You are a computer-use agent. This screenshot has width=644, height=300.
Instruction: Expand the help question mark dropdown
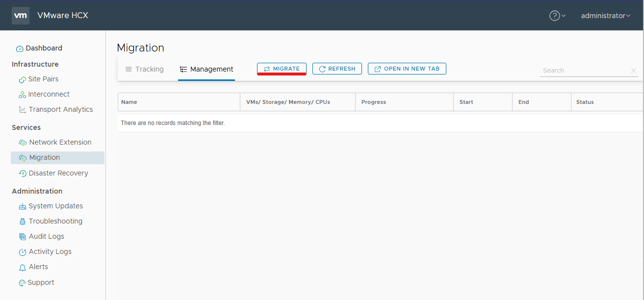558,16
